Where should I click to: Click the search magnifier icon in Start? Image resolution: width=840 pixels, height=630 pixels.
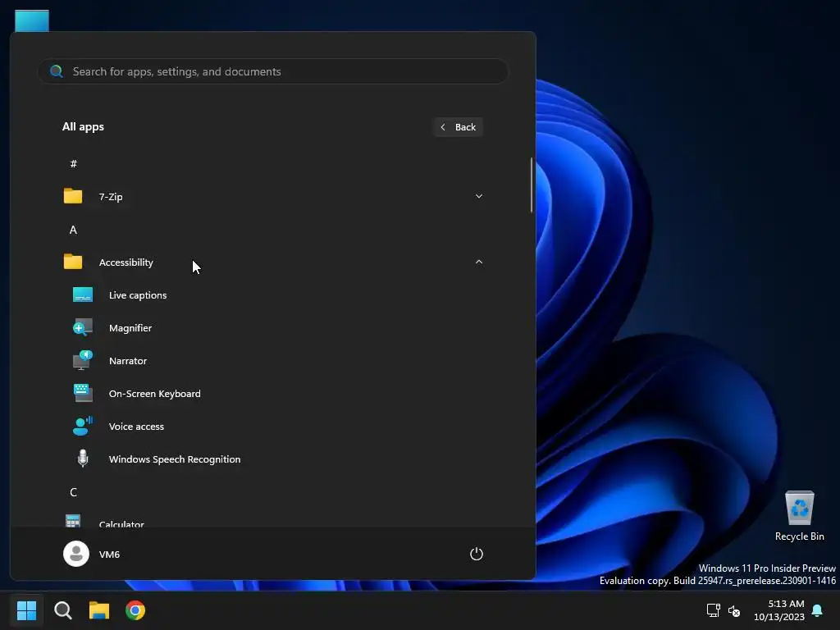57,71
